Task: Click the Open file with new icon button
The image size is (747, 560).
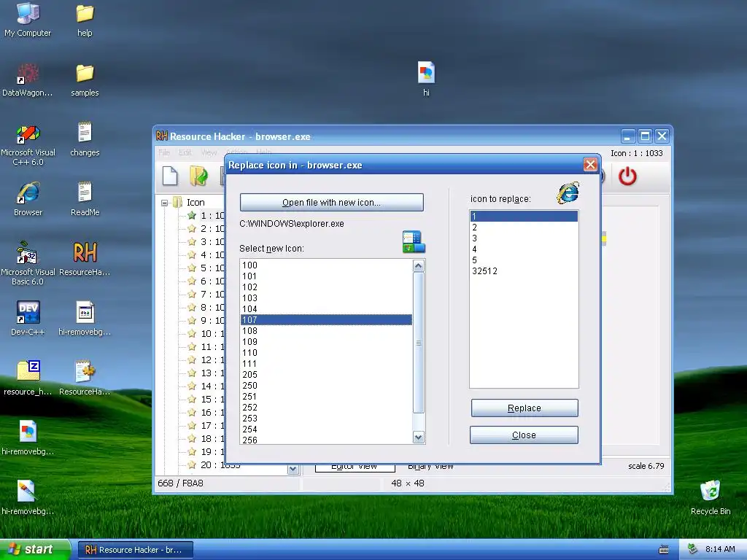Action: pos(332,203)
